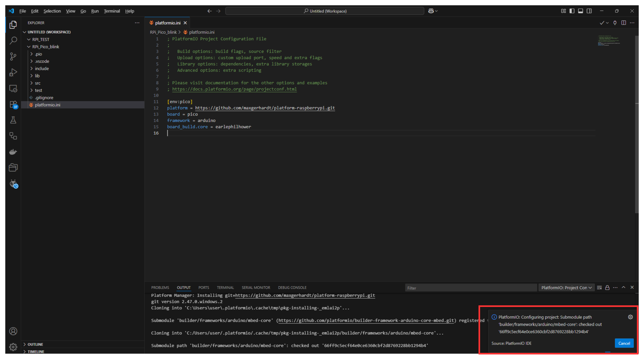Click the notification gear settings icon
Screen dimensions: 644x360
tap(630, 317)
